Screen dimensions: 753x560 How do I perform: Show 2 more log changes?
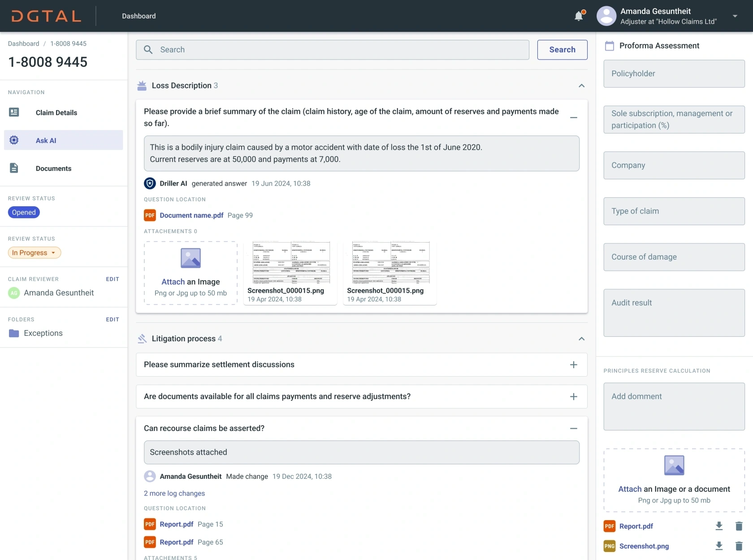coord(174,493)
